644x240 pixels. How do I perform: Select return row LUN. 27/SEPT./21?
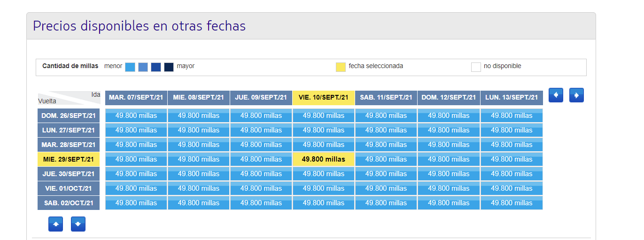(x=69, y=130)
